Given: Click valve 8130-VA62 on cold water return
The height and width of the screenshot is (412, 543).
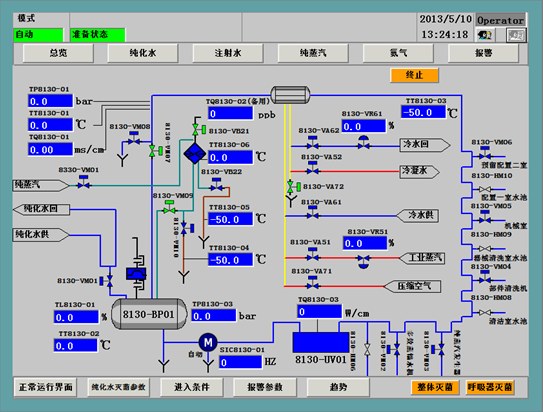Looking at the screenshot, I should pos(313,143).
